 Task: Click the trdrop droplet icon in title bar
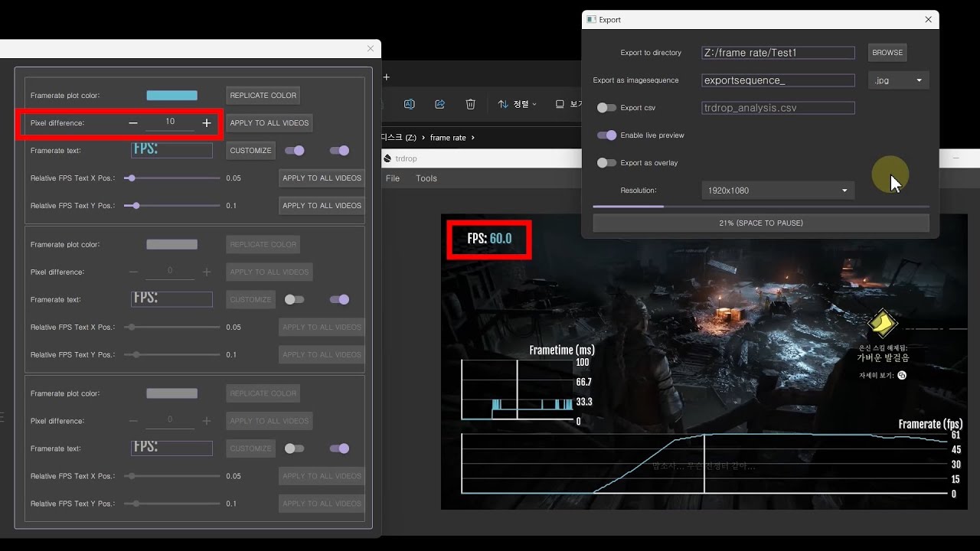tap(388, 158)
